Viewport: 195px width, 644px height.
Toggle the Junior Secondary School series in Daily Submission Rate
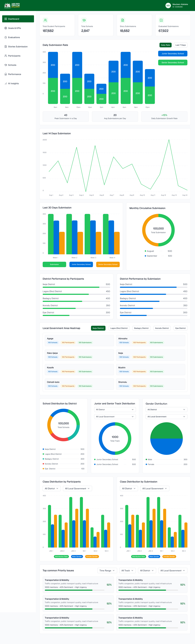[173, 54]
